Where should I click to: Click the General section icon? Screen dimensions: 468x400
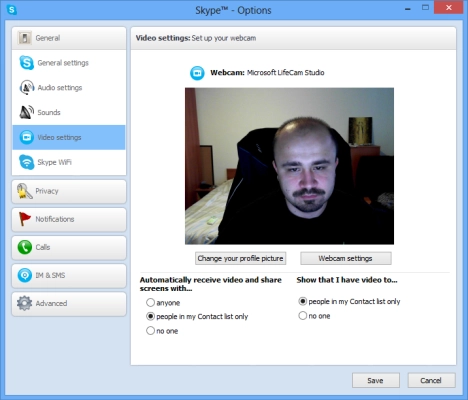tap(25, 38)
